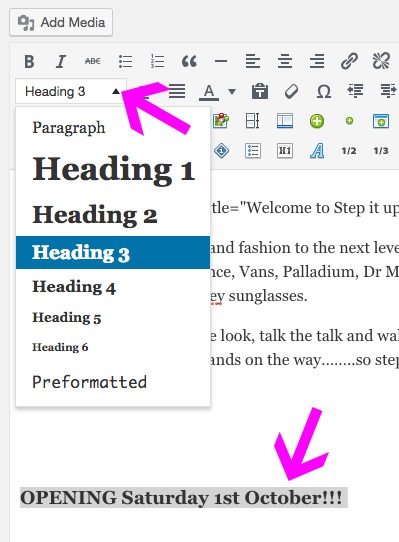Click the blue diamond info icon
This screenshot has height=542, width=399.
[221, 151]
